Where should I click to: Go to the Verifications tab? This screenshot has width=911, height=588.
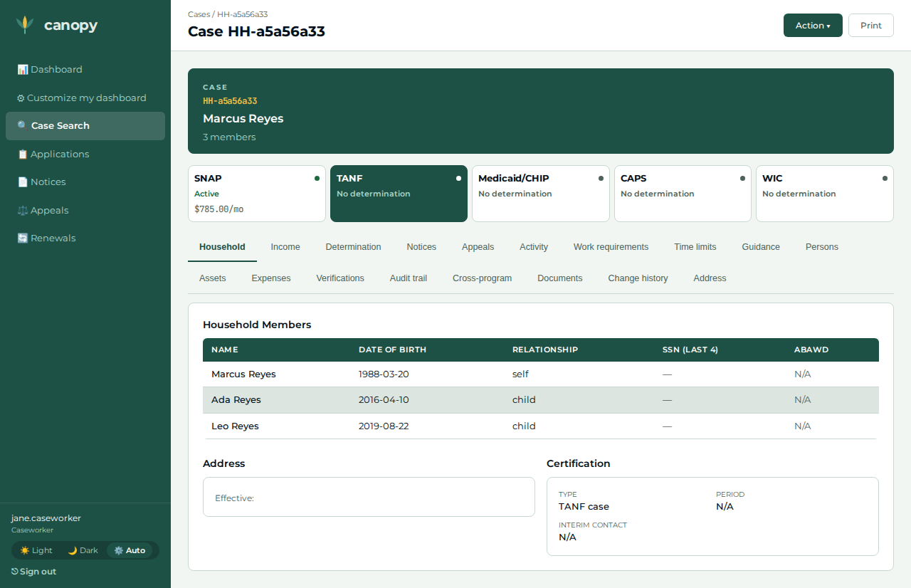click(340, 278)
